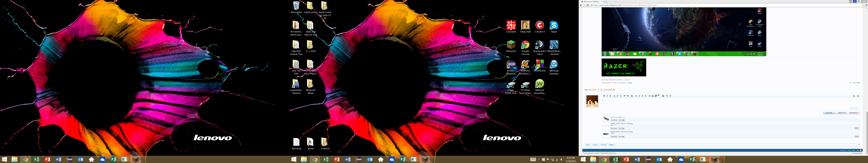
Task: Go to previous page with < Prev
Action: (594, 90)
